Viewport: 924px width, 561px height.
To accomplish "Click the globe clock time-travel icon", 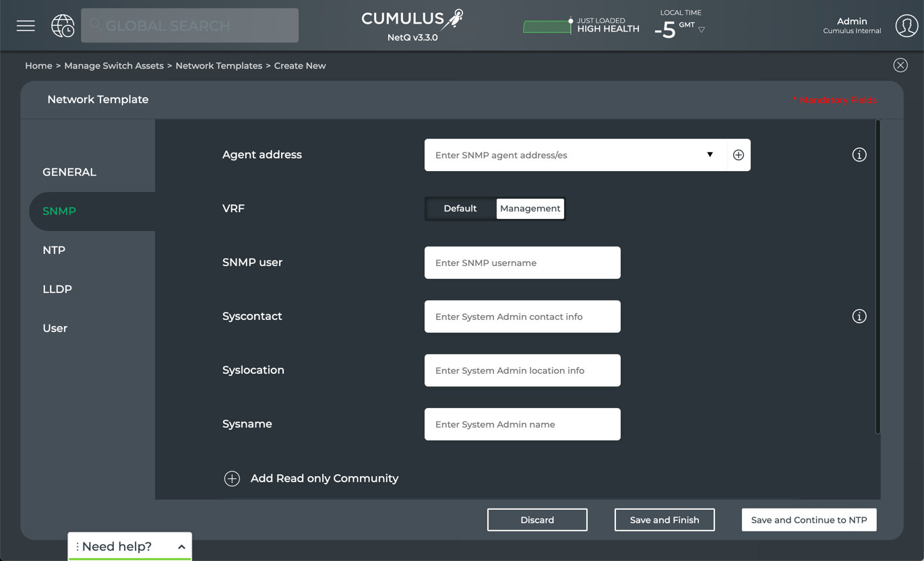I will coord(63,26).
